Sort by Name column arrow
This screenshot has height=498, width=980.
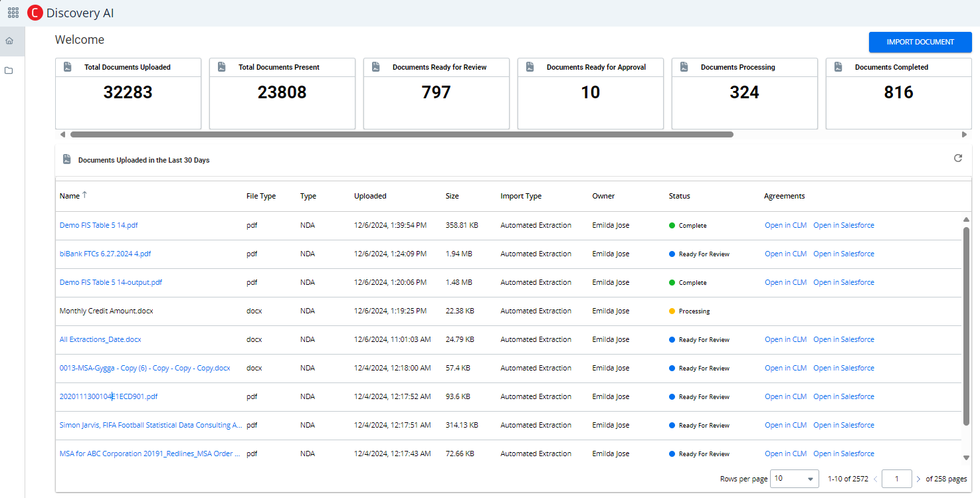pos(84,196)
